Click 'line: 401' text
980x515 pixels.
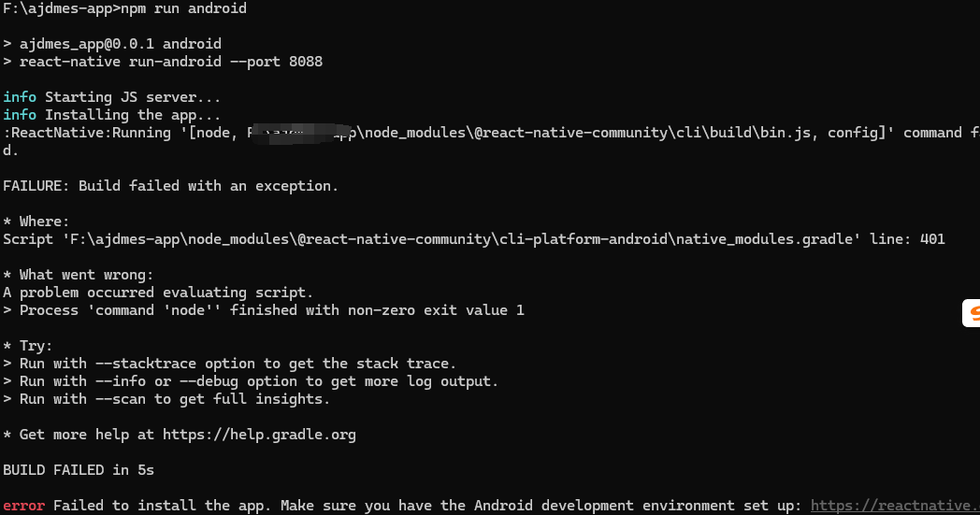907,238
